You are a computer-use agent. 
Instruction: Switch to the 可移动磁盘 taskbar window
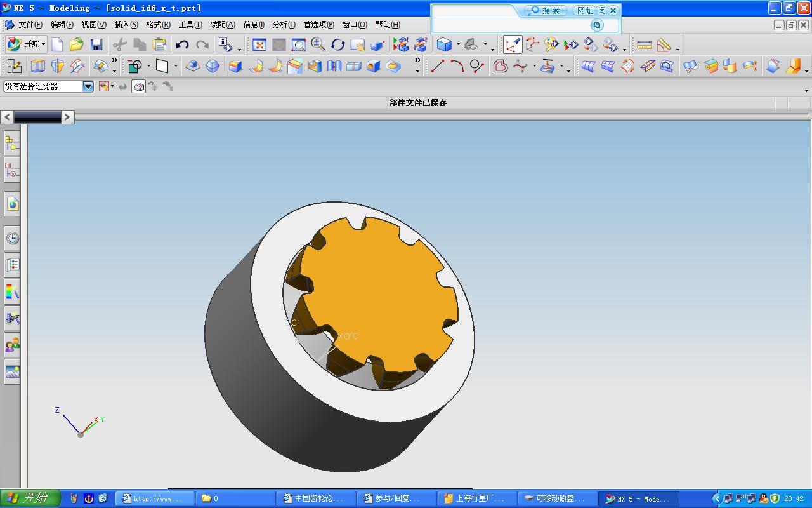[x=557, y=498]
